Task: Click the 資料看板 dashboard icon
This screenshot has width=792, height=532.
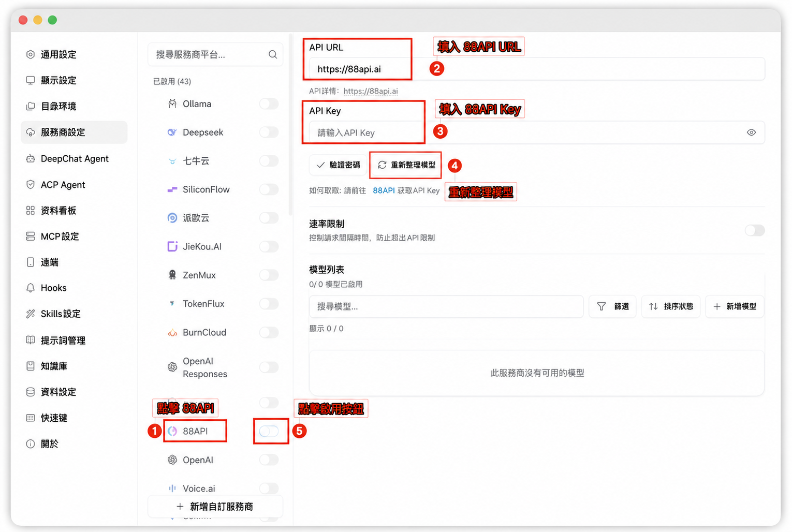Action: tap(31, 210)
